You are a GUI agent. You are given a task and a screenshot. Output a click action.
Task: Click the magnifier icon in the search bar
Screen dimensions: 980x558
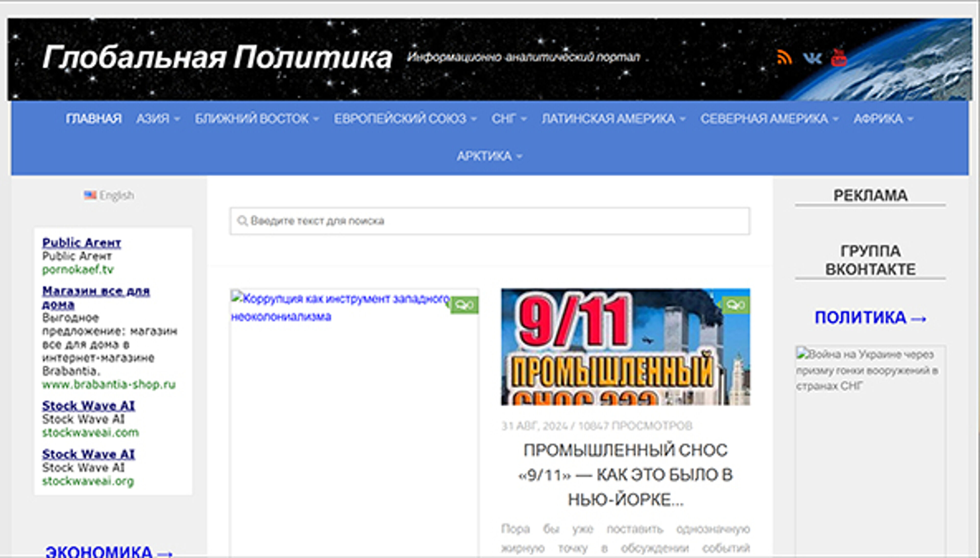click(243, 220)
